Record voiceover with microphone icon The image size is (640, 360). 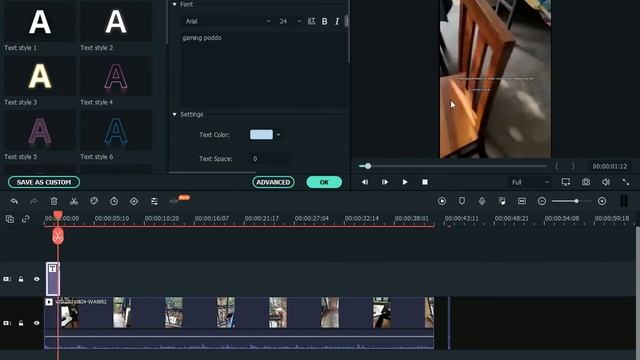pyautogui.click(x=482, y=201)
